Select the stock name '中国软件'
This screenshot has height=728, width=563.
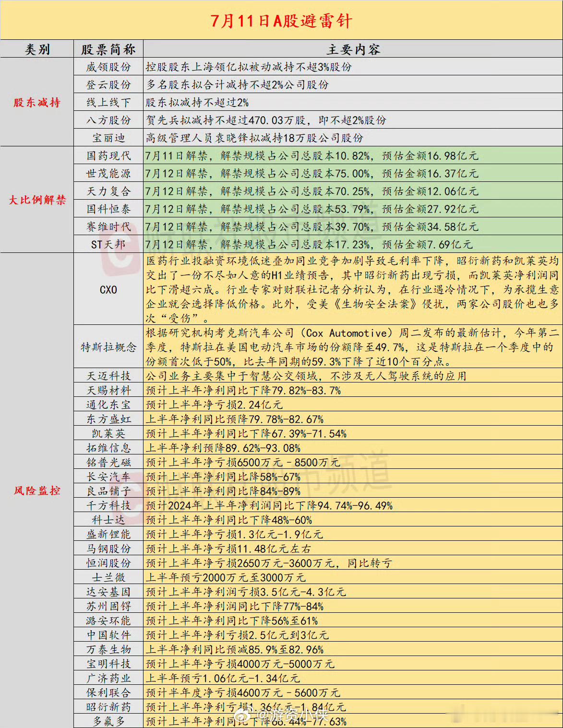108,635
